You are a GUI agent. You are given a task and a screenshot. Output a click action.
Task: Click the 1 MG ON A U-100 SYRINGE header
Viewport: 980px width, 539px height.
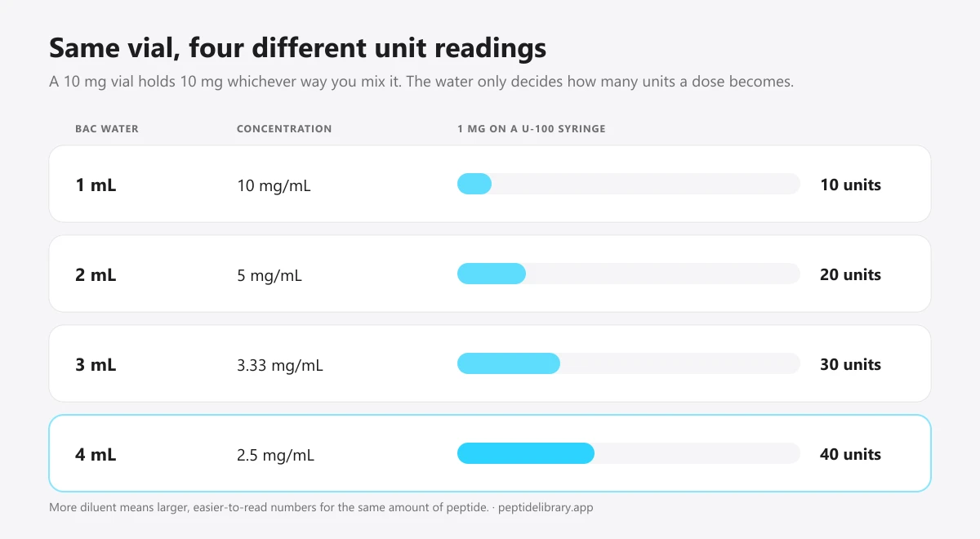tap(532, 129)
